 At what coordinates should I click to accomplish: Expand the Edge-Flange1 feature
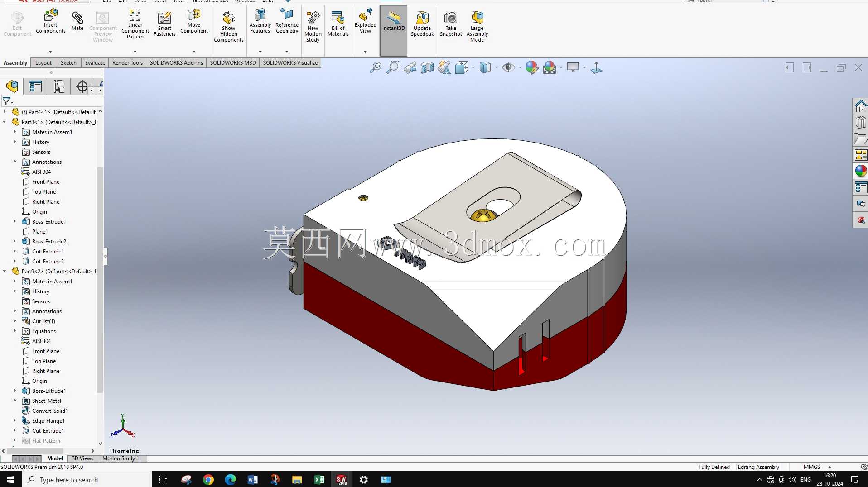[15, 421]
